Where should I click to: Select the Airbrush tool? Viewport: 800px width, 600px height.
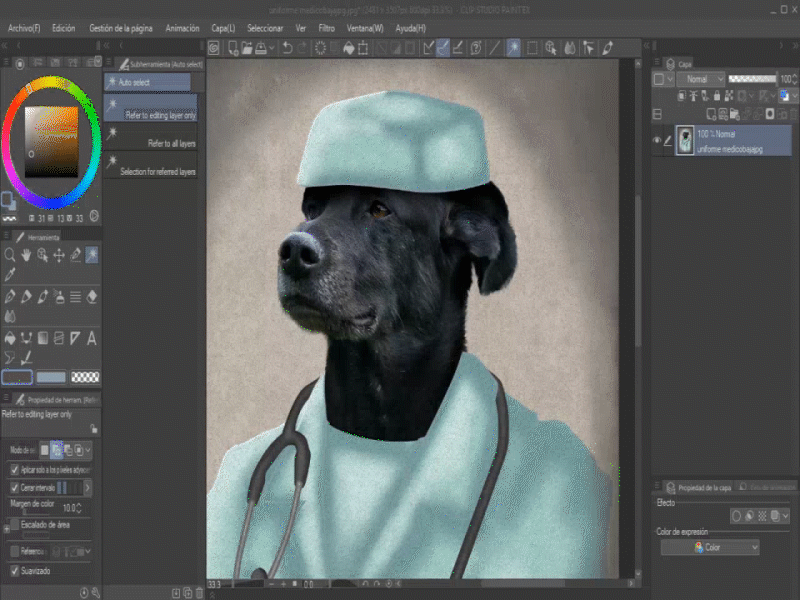click(x=59, y=296)
